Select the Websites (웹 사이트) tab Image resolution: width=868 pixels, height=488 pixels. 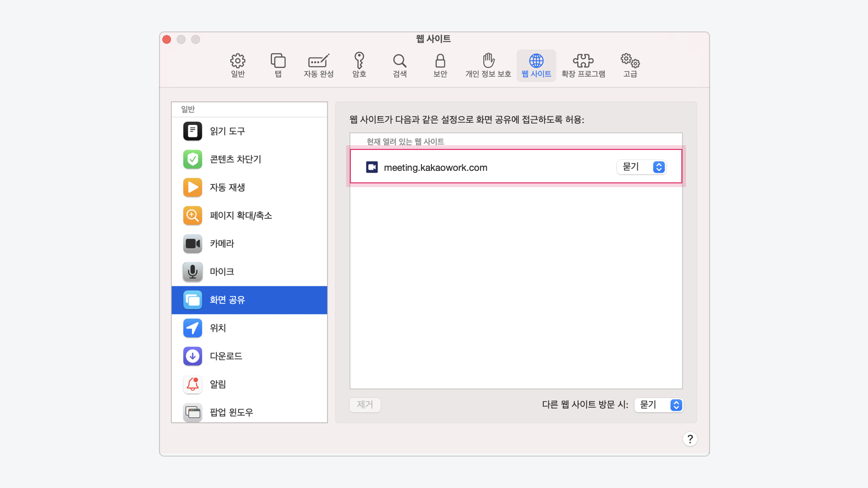pyautogui.click(x=536, y=65)
